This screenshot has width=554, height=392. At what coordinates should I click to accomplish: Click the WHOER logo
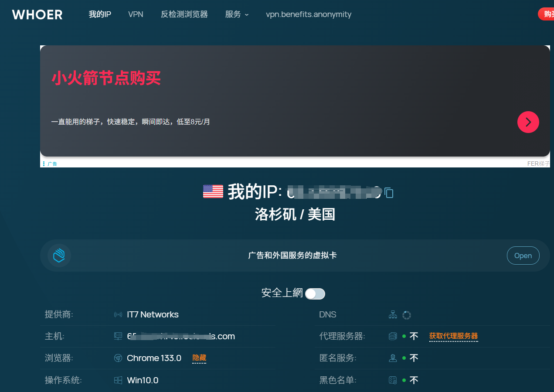37,14
